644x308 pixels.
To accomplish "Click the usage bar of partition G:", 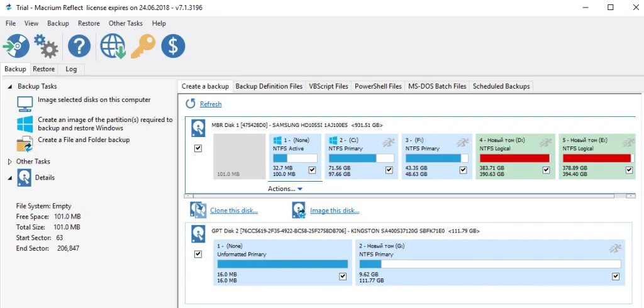I will click(x=490, y=264).
